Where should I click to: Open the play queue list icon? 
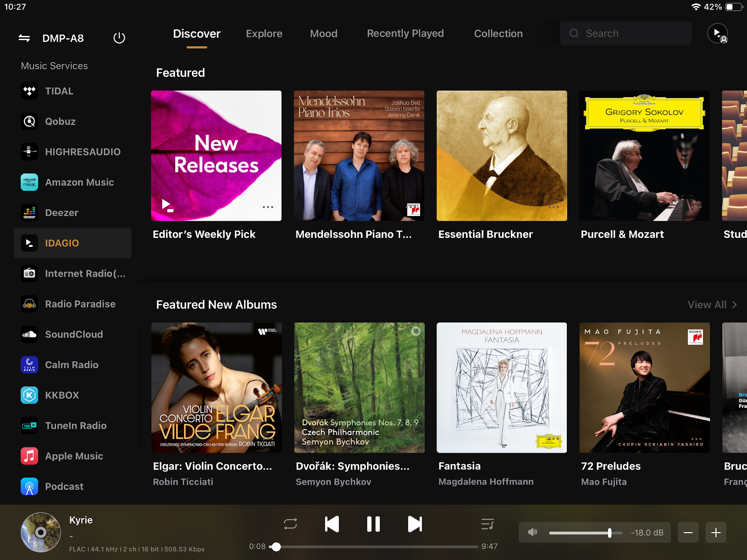487,524
